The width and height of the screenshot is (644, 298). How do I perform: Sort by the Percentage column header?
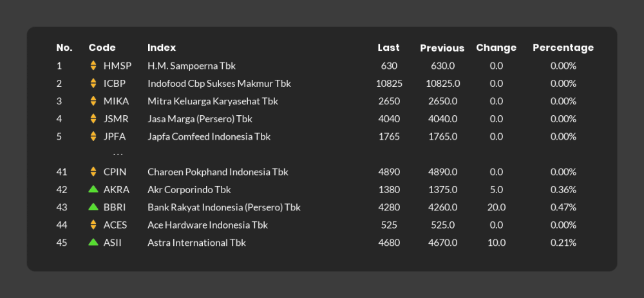[563, 48]
